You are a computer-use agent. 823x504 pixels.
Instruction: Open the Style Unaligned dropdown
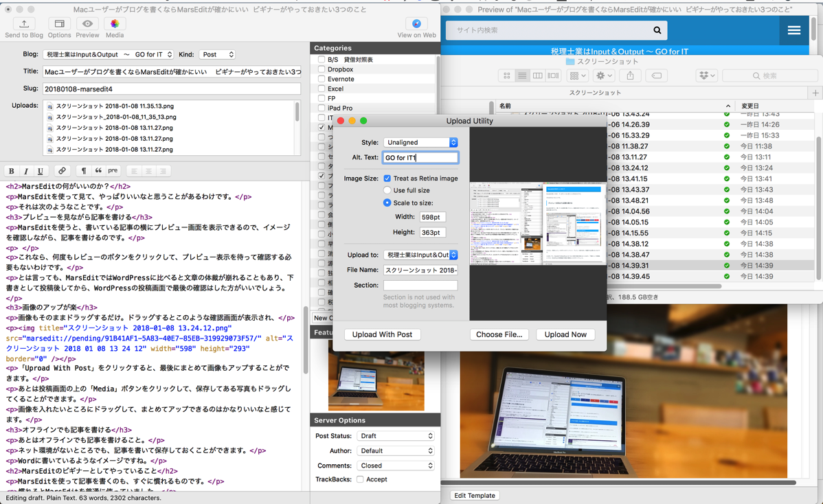(421, 142)
